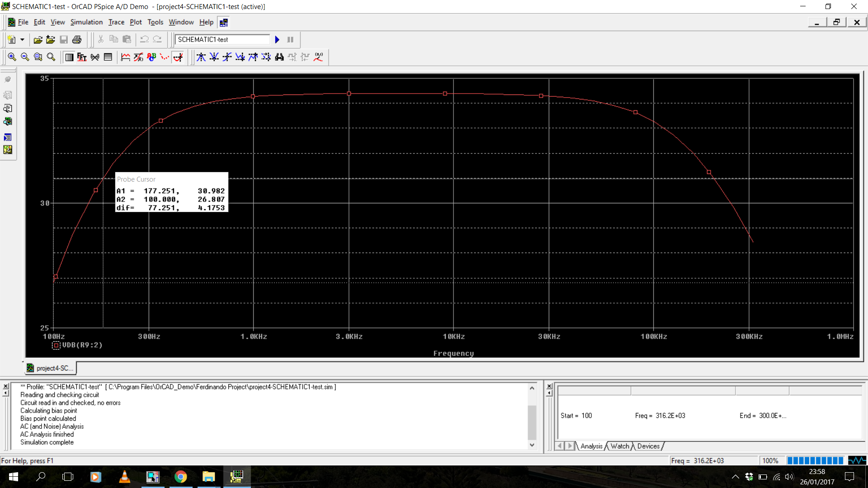This screenshot has width=868, height=488.
Task: Toggle the Log X Axis button
Action: pyautogui.click(x=69, y=57)
